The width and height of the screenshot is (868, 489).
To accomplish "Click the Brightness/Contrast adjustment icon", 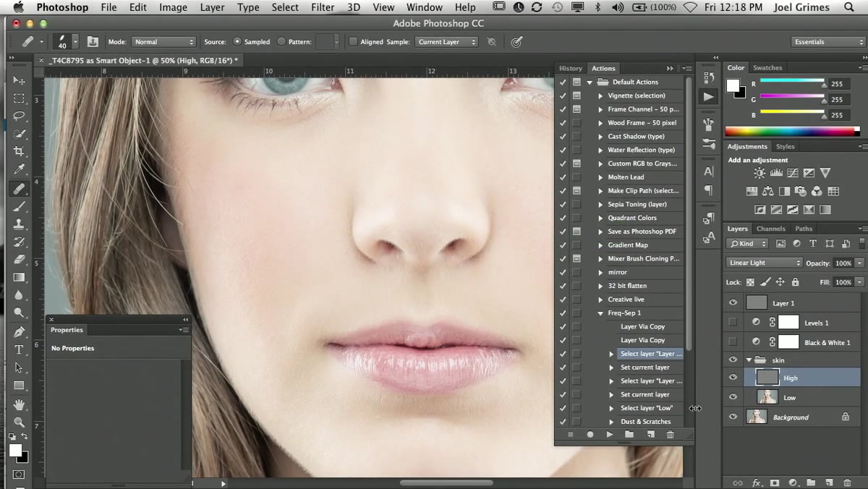I will pos(759,173).
